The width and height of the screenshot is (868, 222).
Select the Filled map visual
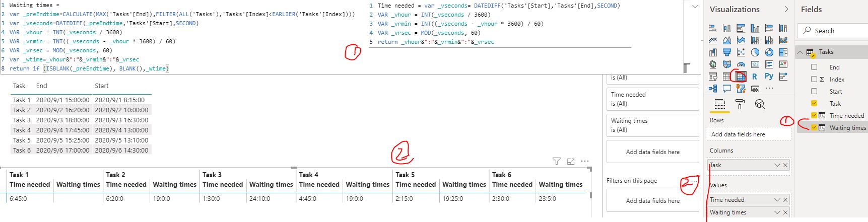727,64
